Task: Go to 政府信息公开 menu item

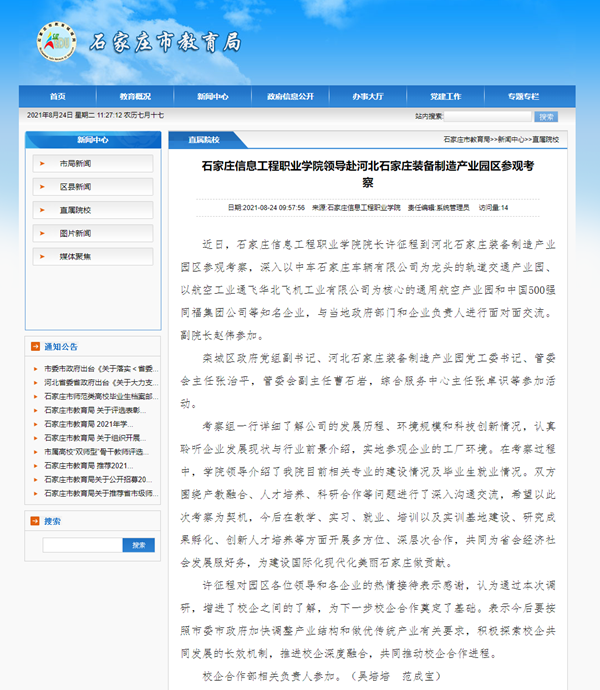Action: [290, 97]
